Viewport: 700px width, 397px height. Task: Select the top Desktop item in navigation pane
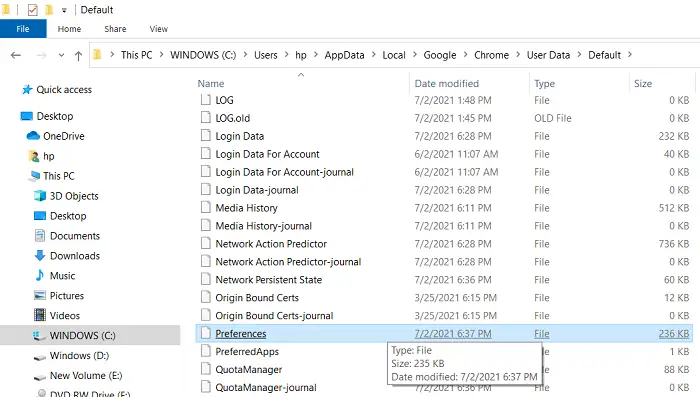click(x=54, y=116)
